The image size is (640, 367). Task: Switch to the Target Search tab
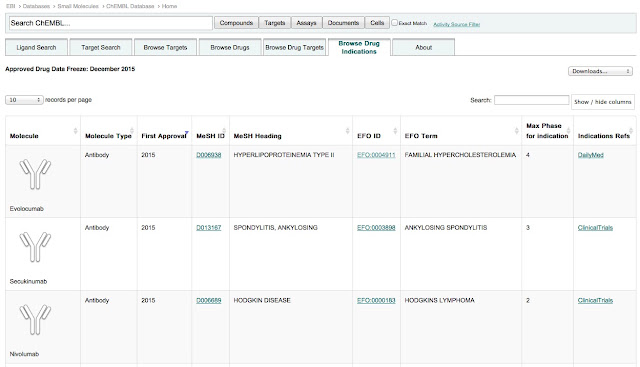[x=100, y=47]
